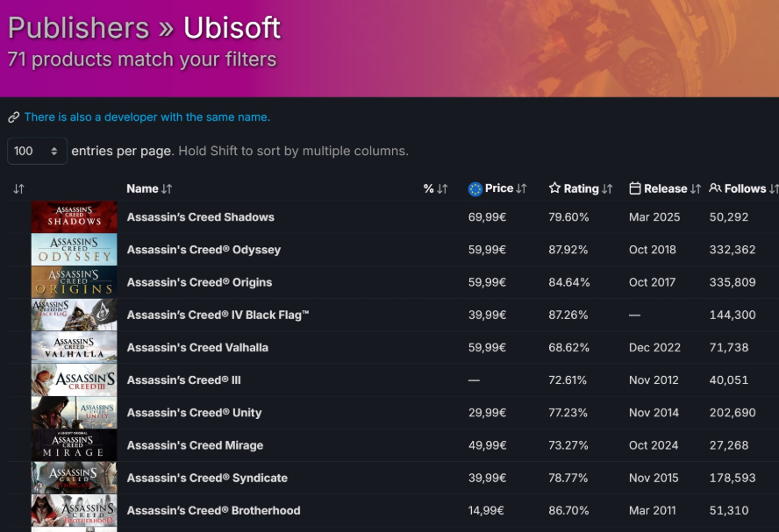The width and height of the screenshot is (779, 532).
Task: Open the developer with the same name link
Action: click(147, 117)
